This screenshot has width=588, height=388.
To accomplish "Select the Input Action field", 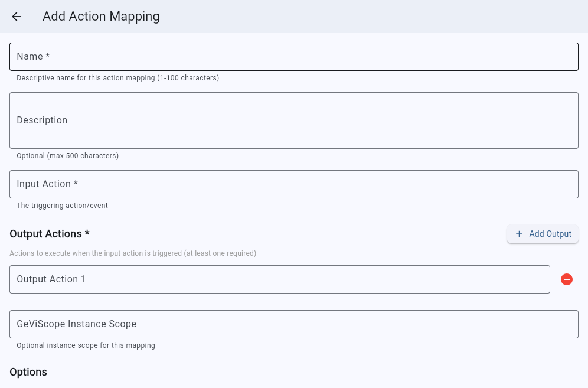I will click(x=293, y=184).
